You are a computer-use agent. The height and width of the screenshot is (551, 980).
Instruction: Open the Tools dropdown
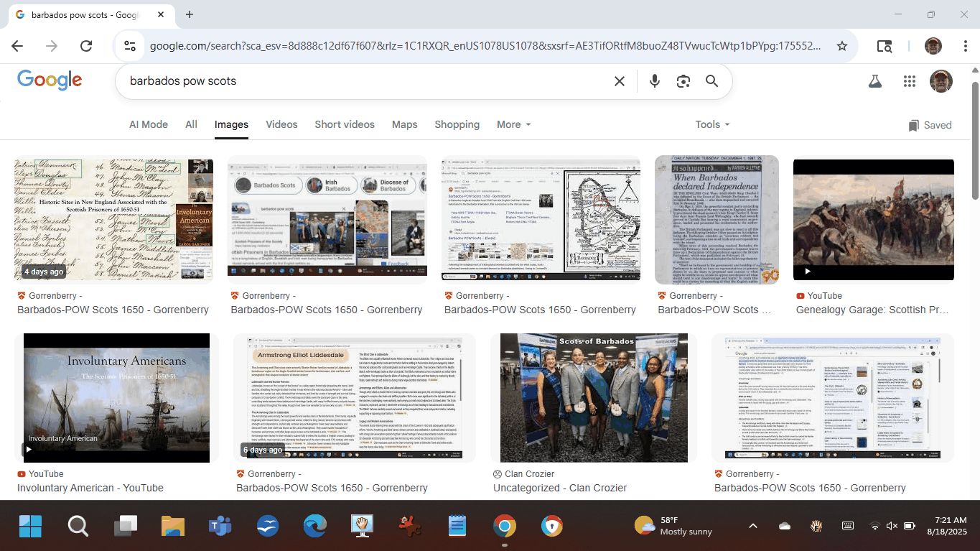coord(712,124)
